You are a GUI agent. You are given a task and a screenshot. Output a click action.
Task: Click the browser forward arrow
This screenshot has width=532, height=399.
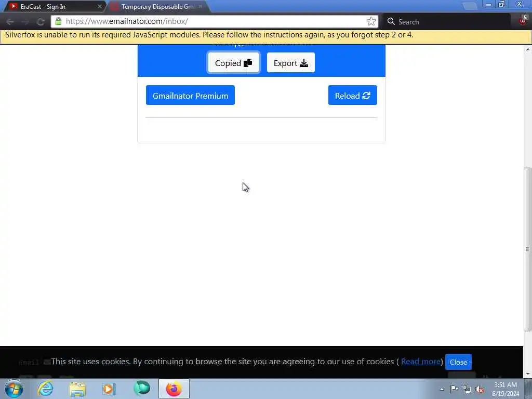click(25, 22)
